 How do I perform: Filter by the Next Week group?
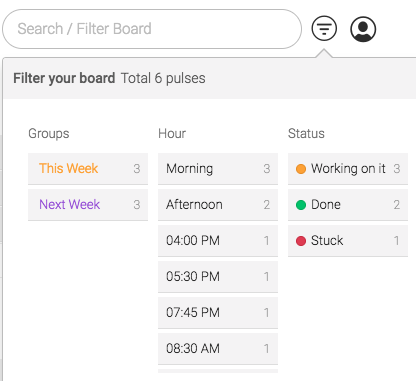pos(88,205)
